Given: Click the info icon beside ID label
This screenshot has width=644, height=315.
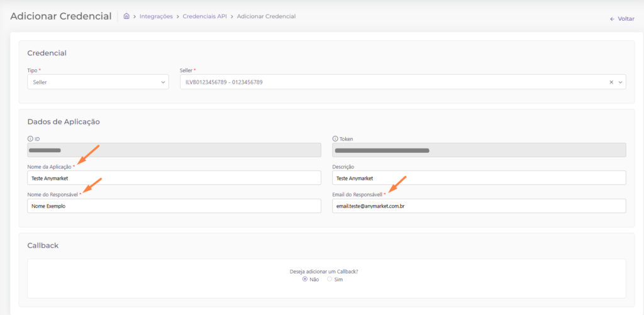Looking at the screenshot, I should tap(30, 138).
